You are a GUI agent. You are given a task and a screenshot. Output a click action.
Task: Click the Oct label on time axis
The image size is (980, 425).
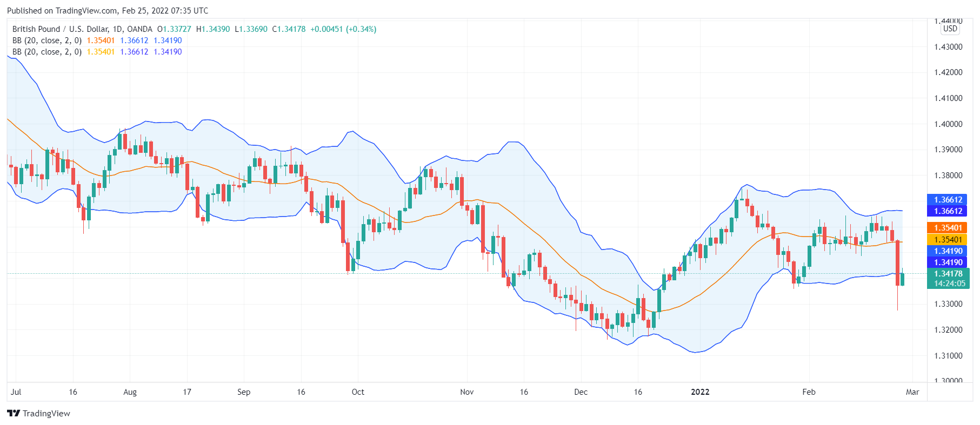coord(358,392)
